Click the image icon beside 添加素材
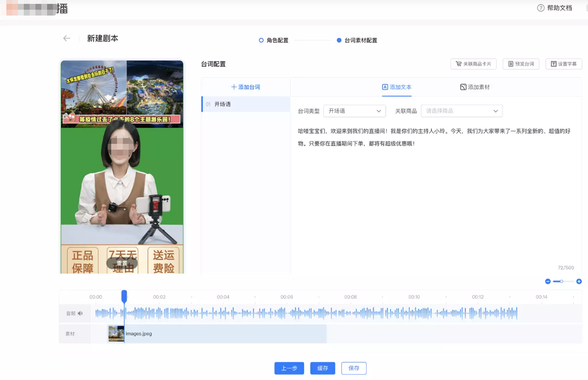This screenshot has height=380, width=588. click(x=463, y=86)
